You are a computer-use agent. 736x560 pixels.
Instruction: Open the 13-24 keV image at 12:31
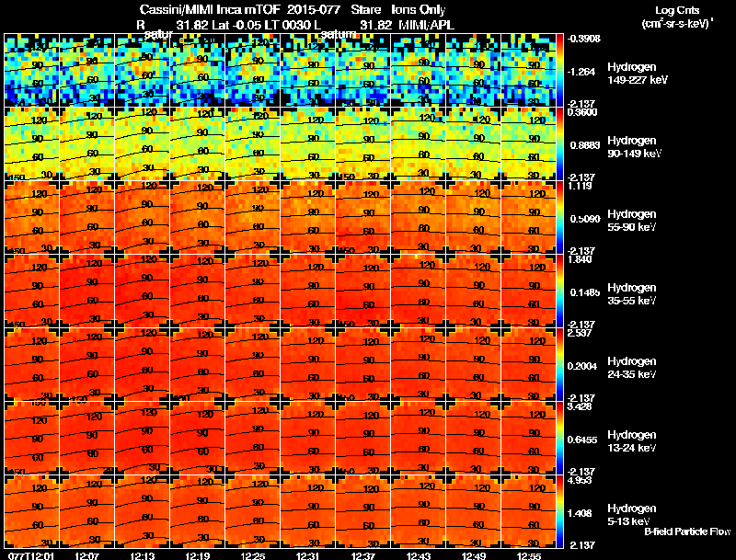pyautogui.click(x=308, y=439)
